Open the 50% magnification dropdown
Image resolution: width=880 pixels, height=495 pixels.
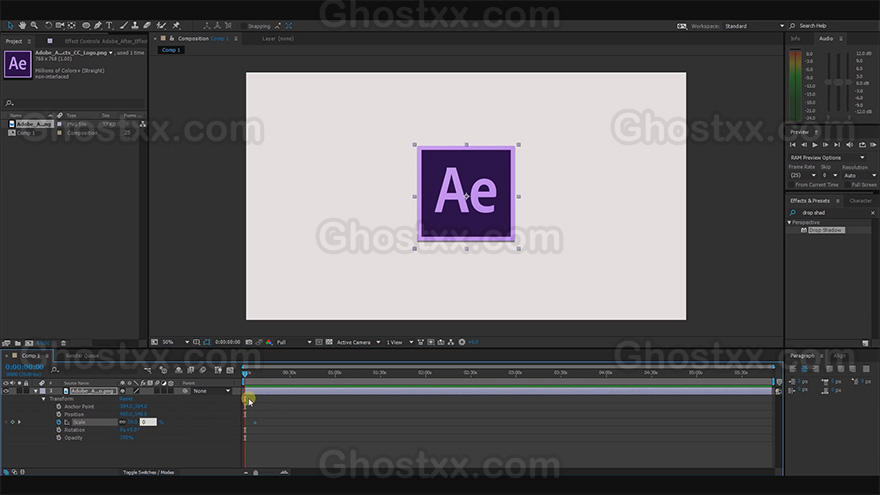point(176,342)
